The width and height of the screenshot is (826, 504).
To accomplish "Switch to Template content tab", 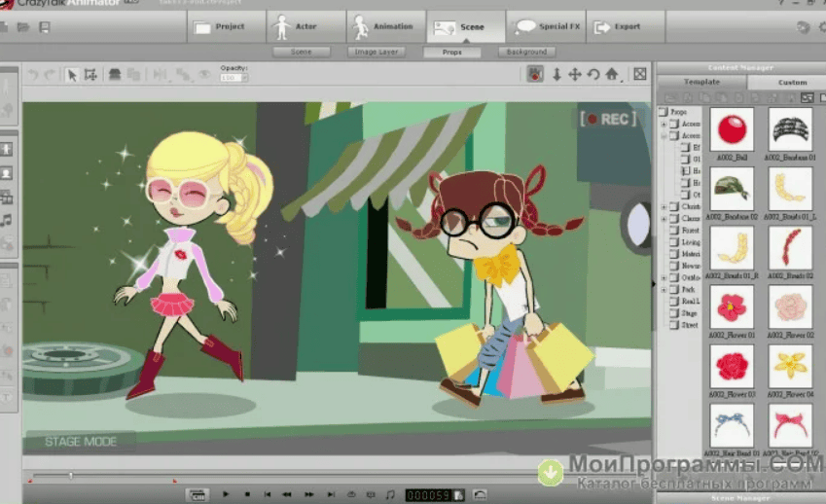I will [x=701, y=82].
